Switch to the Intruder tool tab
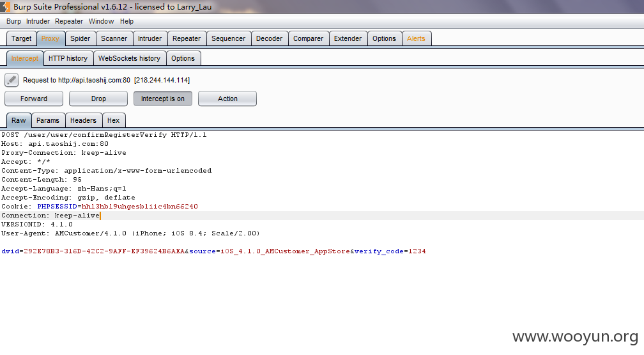 point(149,38)
